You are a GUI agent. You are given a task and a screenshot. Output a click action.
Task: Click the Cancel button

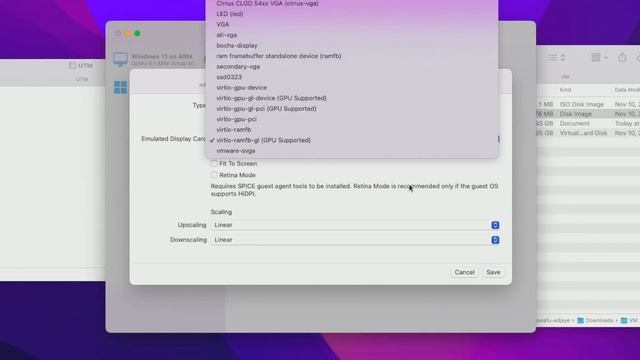pos(464,272)
